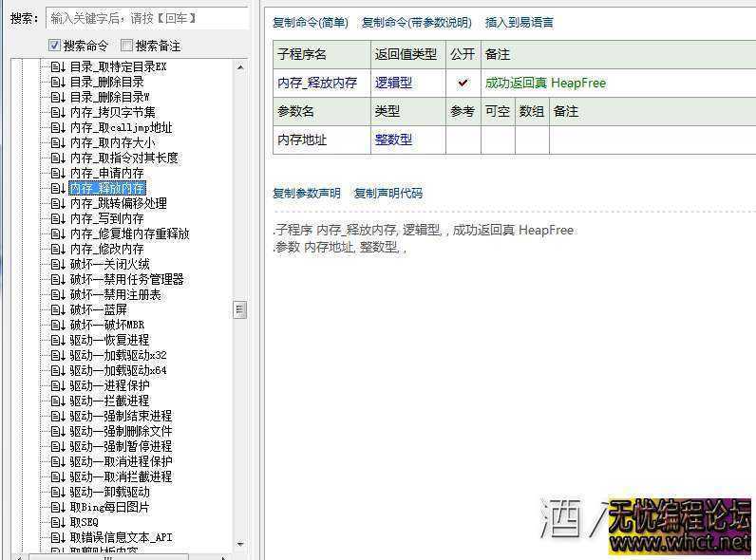
Task: Click the icon next to 破坏—破坏MBR
Action: pyautogui.click(x=58, y=326)
